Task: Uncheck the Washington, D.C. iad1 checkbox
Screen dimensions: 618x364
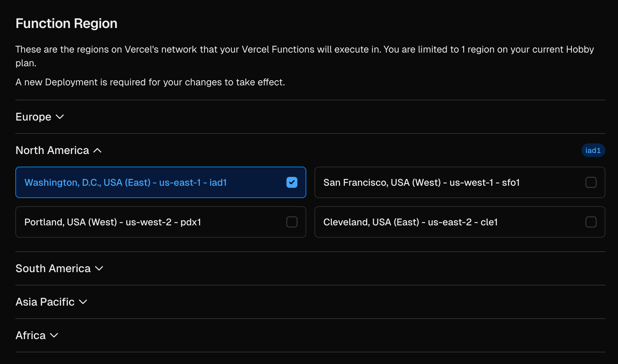Action: click(x=292, y=183)
